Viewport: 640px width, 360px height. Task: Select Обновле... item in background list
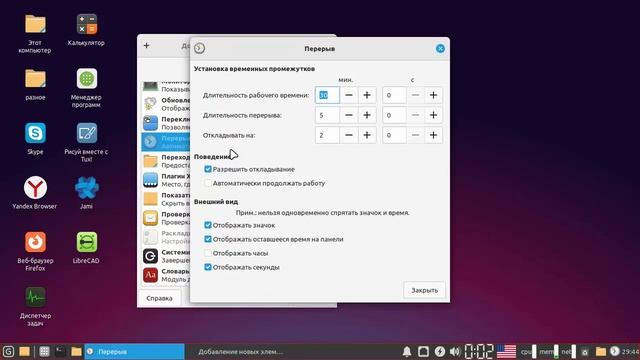point(166,104)
